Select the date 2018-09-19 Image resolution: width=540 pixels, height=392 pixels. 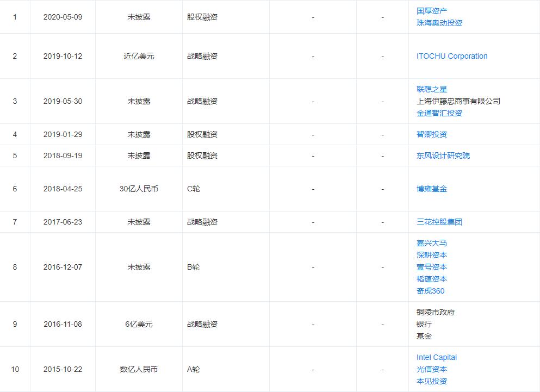click(x=63, y=155)
